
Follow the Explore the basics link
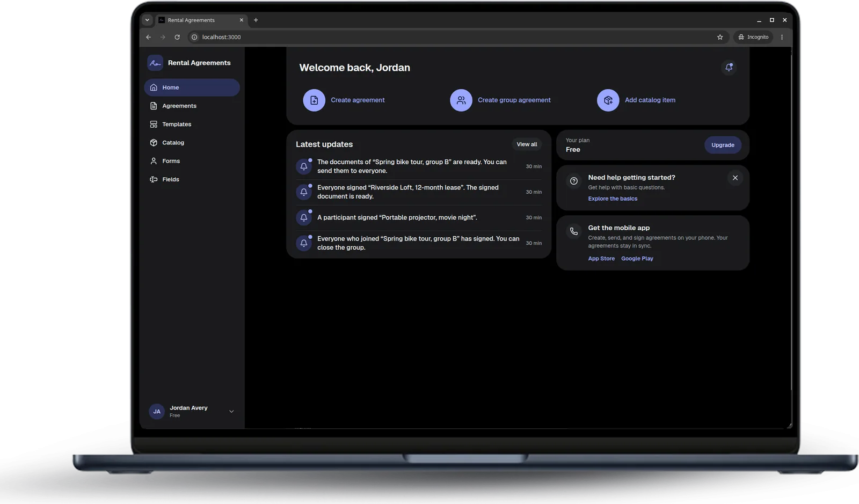click(x=613, y=199)
